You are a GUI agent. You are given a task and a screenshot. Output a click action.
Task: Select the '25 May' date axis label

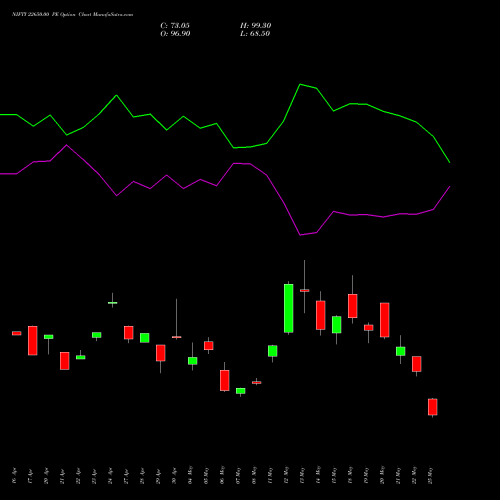coord(430,475)
